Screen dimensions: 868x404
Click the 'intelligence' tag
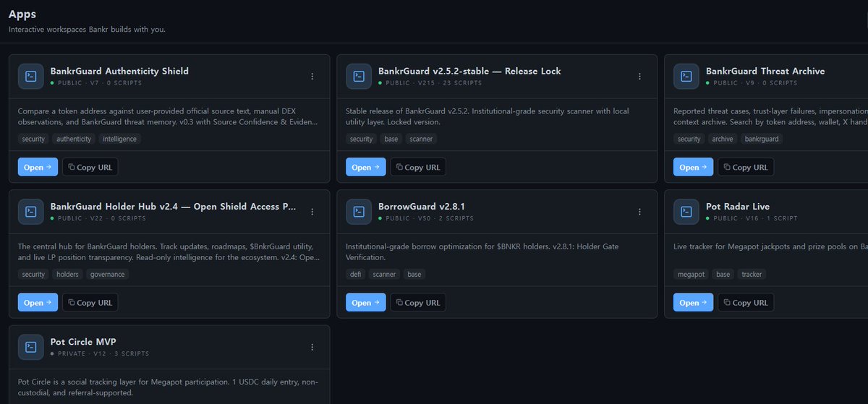[119, 139]
